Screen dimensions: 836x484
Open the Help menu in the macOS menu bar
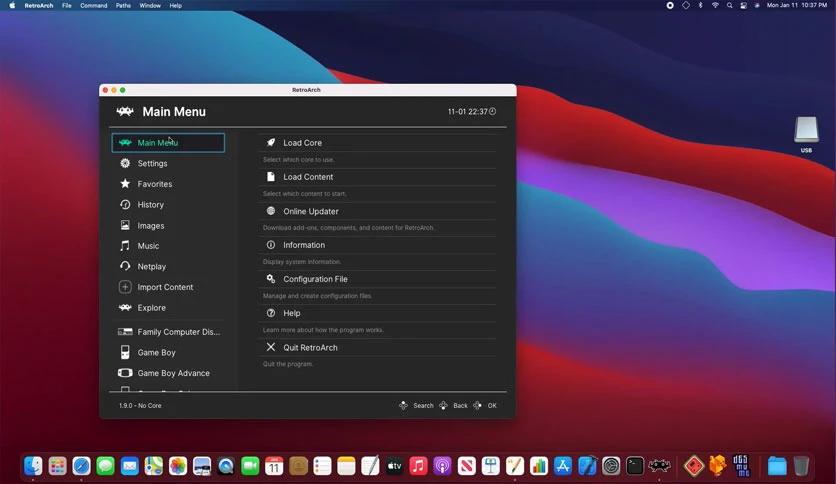click(x=175, y=5)
